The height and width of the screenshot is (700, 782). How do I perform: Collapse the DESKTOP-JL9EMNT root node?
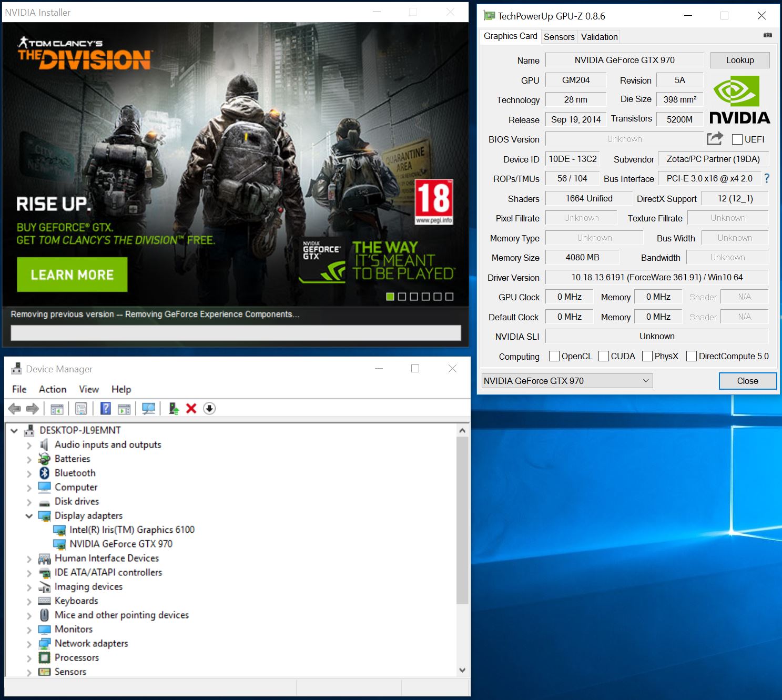point(14,430)
